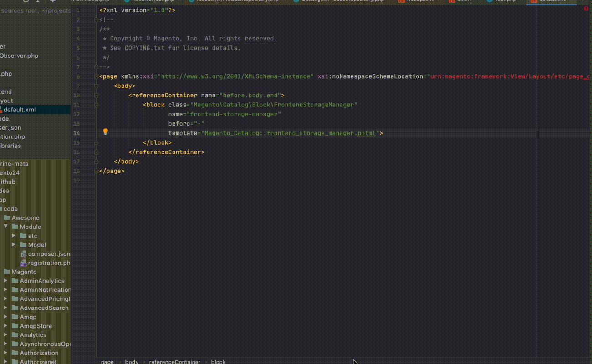Screen dimensions: 592x364
Task: Expand the AdminNotification module arrow
Action: 5,290
